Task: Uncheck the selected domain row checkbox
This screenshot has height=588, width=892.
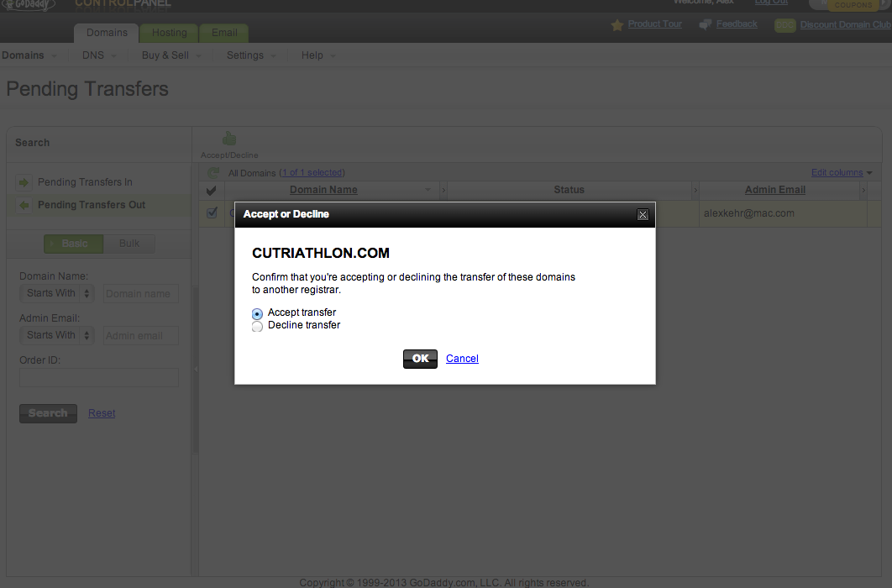Action: 212,213
